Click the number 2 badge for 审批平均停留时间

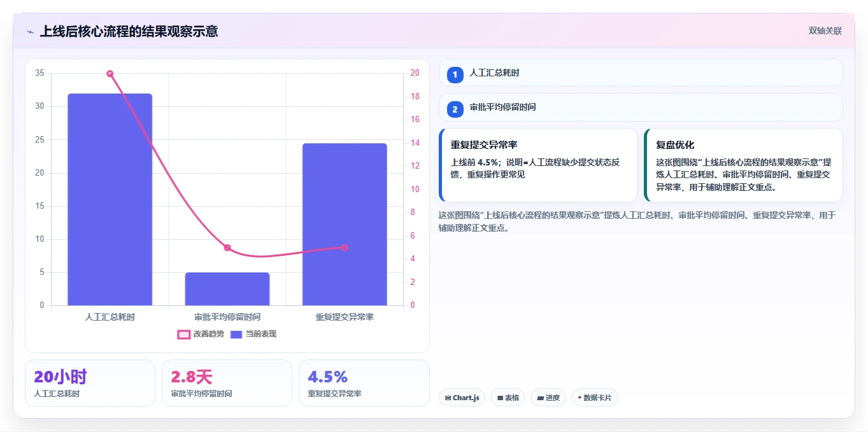455,109
